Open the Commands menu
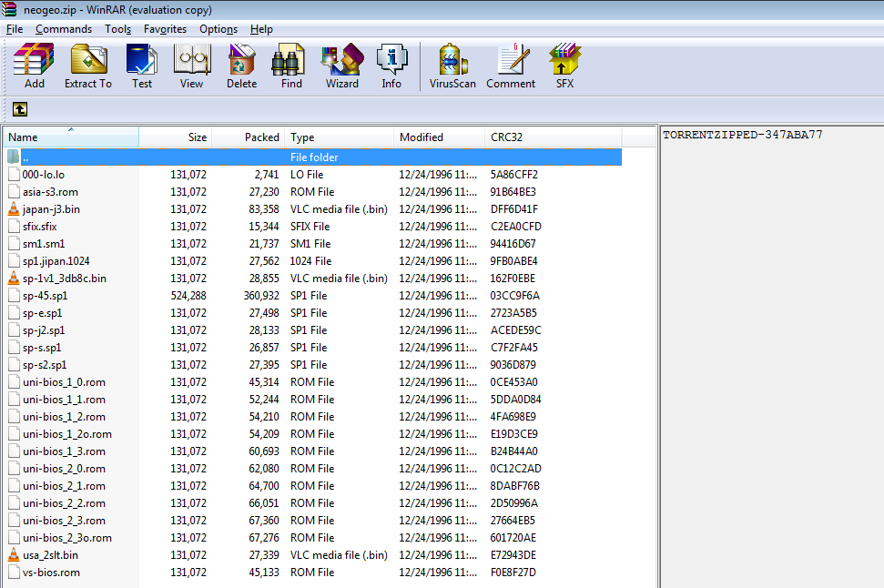The height and width of the screenshot is (588, 884). [64, 29]
